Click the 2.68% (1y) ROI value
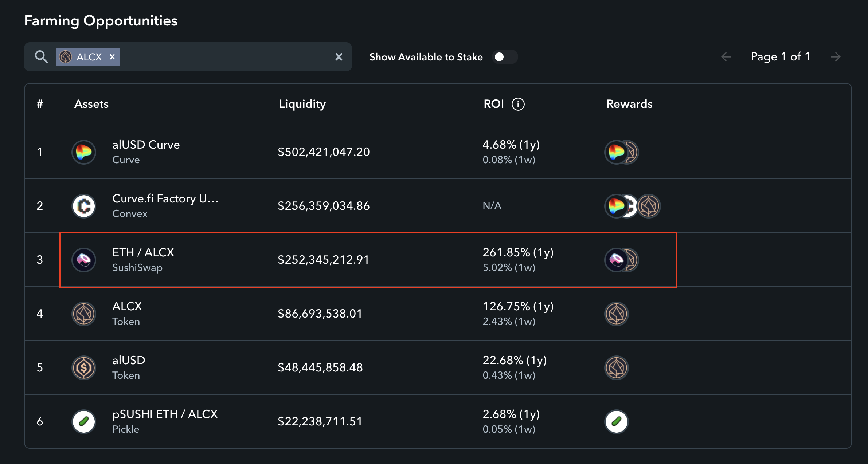The height and width of the screenshot is (464, 868). click(x=511, y=414)
